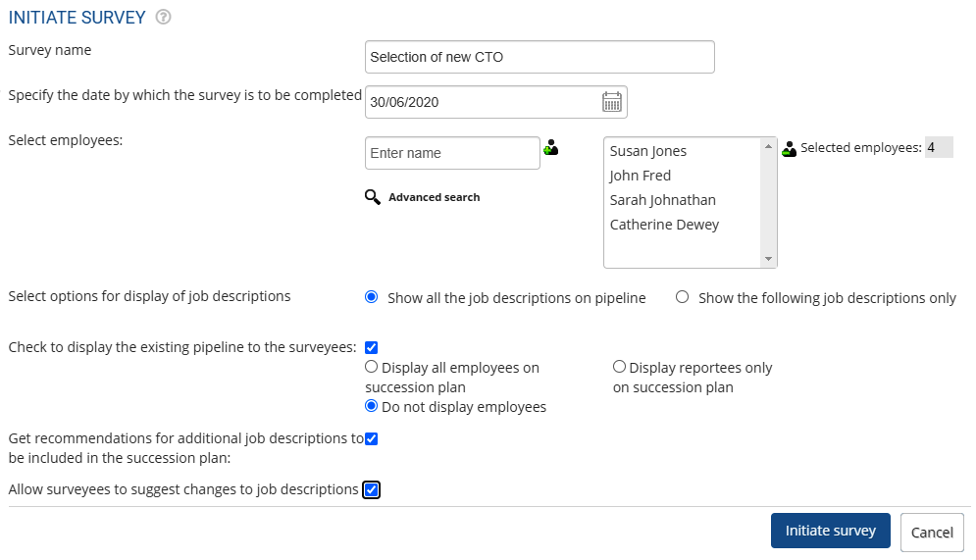Screen dimensions: 976x560
Task: Click the Initiate survey button
Action: (831, 531)
